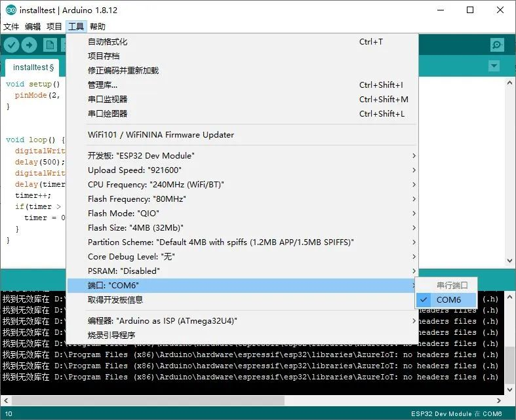This screenshot has height=420, width=516.
Task: Select 修正编码并重新加载 entry
Action: tap(242, 70)
